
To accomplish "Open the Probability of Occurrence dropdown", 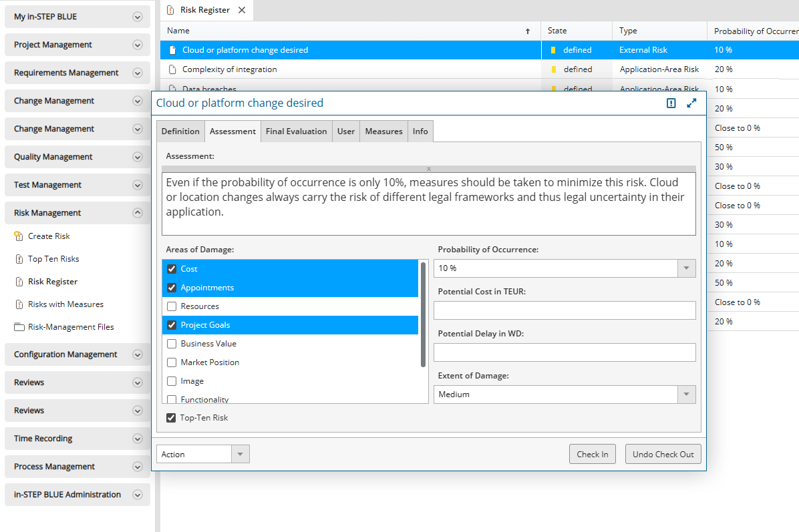I will click(686, 268).
